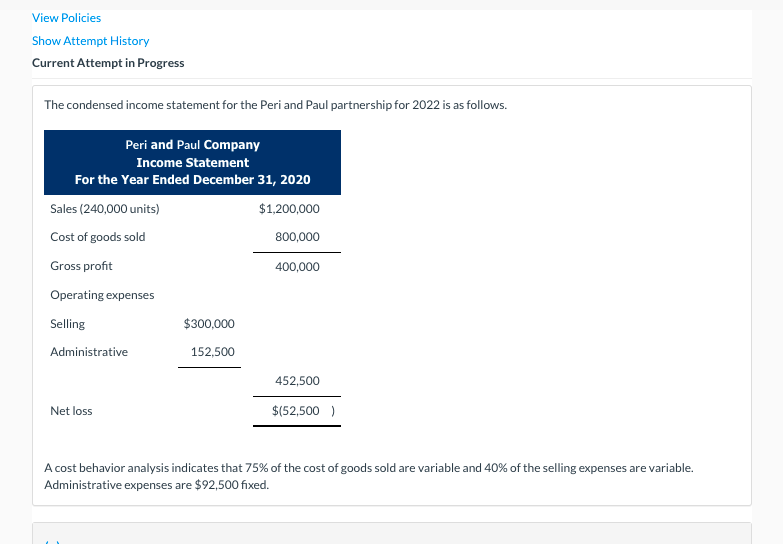Click the Income Statement header line
Image resolution: width=783 pixels, height=544 pixels.
pyautogui.click(x=193, y=162)
